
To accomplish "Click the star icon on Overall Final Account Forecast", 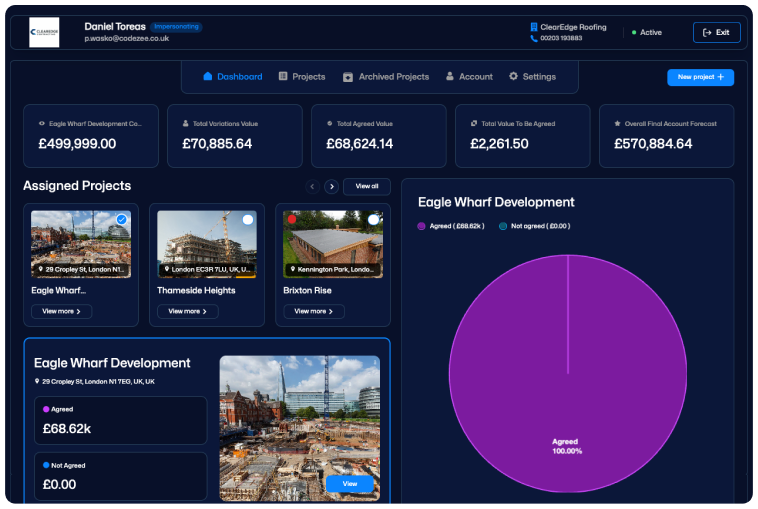I will click(x=618, y=124).
